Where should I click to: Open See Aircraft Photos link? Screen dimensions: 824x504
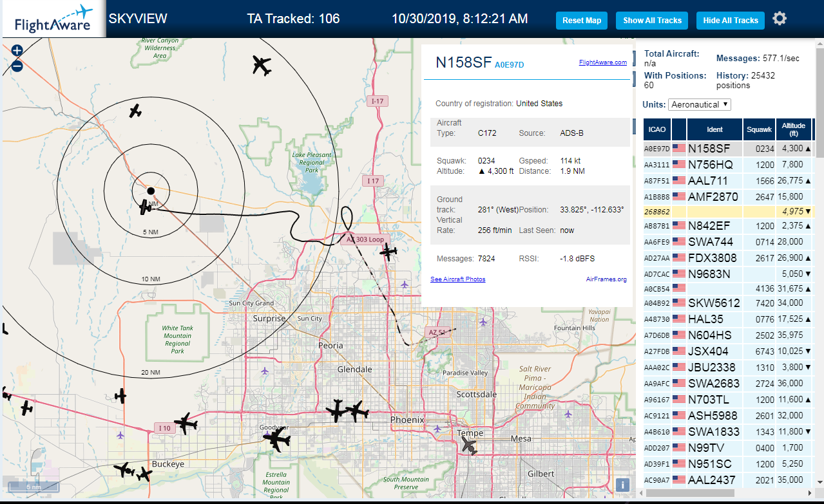coord(458,279)
